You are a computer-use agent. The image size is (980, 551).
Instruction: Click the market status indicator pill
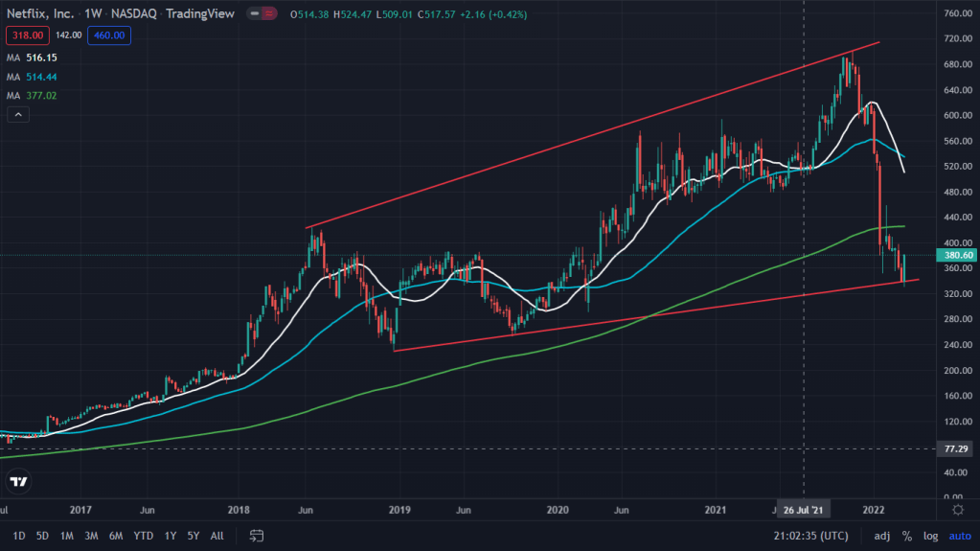coord(261,14)
